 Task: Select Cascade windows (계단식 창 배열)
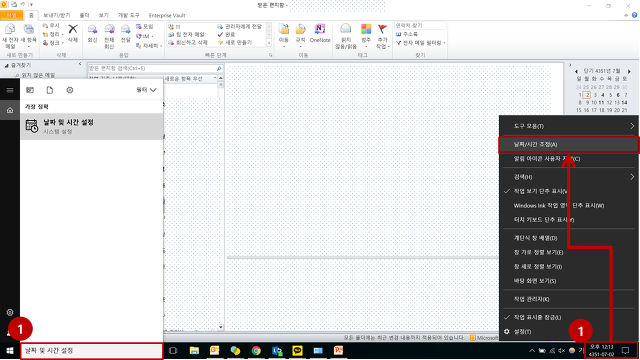click(x=569, y=238)
